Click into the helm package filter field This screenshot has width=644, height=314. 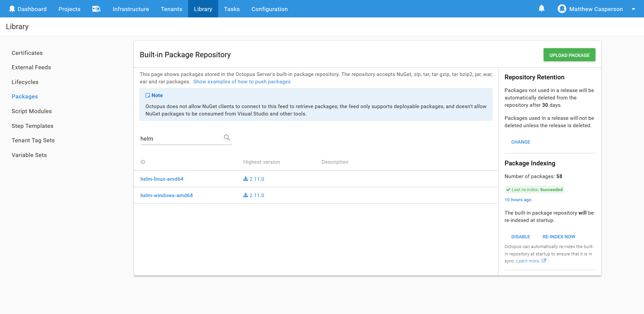[181, 139]
